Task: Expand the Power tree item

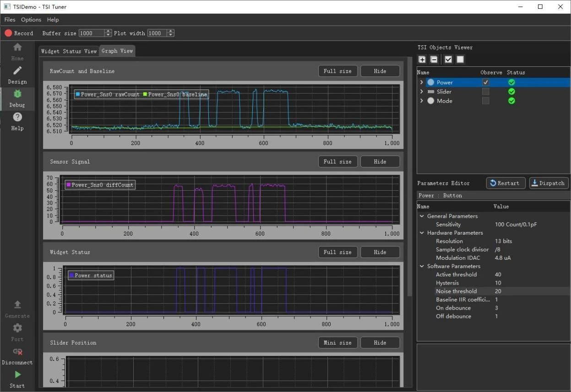Action: point(421,82)
